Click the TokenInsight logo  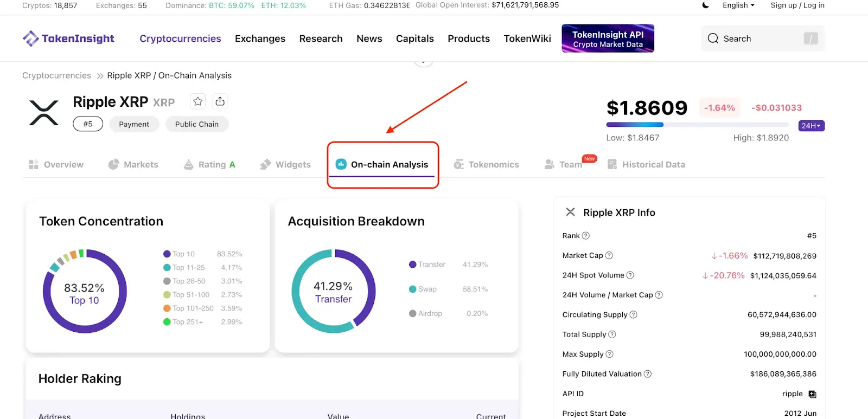pos(68,38)
